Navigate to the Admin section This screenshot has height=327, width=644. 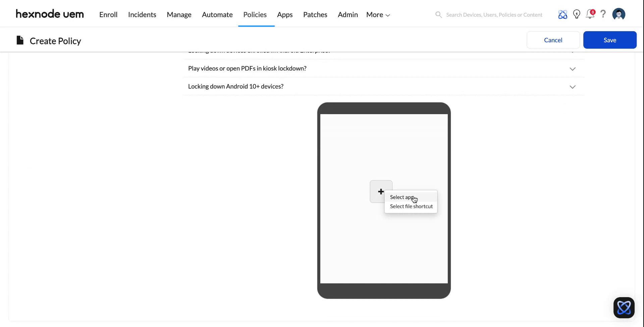[x=347, y=15]
